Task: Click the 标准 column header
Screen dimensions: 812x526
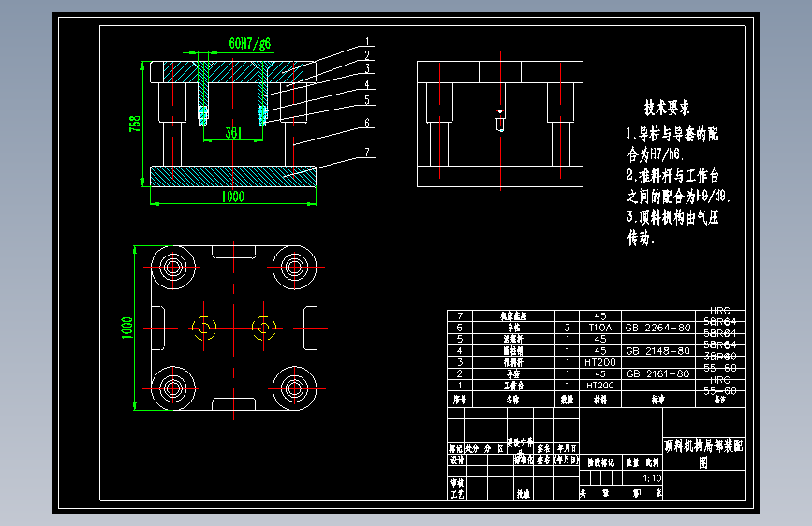Action: (x=657, y=400)
